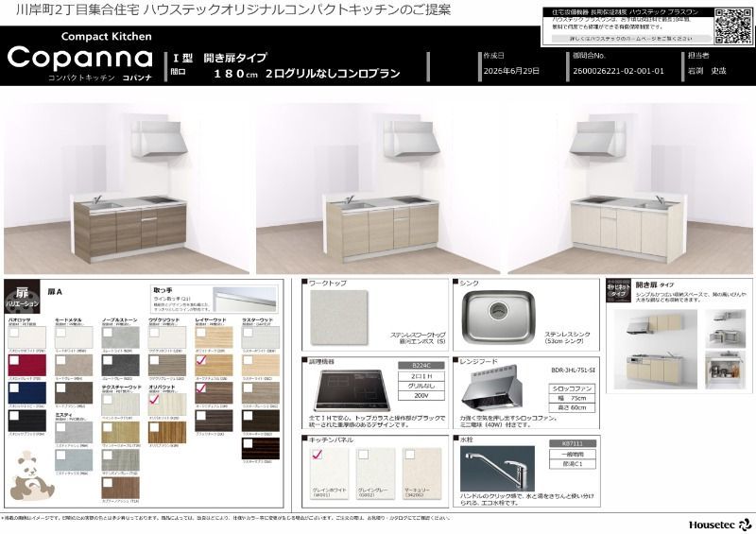Click the left brown kitchen rendering
Screen dimensions: 756x534
(x=127, y=189)
